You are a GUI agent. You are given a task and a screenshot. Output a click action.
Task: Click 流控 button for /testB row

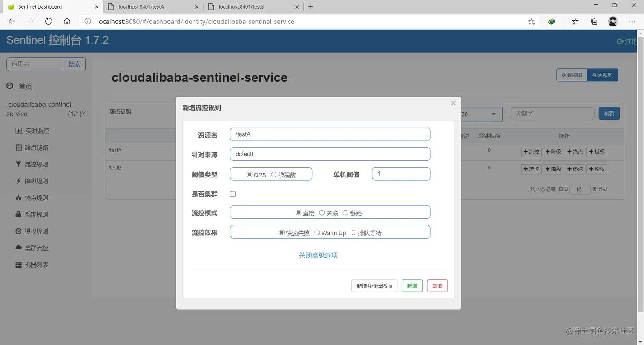[531, 169]
